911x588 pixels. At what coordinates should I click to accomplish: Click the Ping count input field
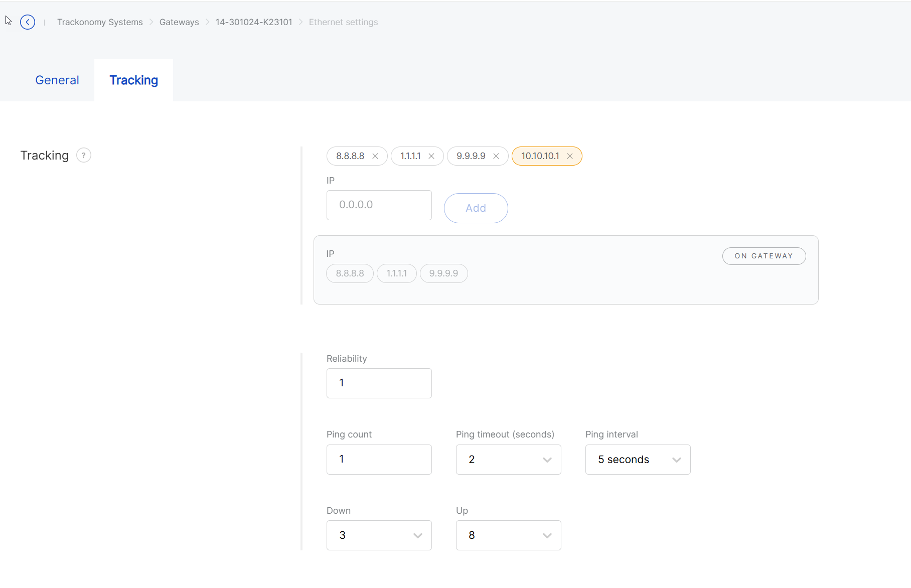coord(379,460)
